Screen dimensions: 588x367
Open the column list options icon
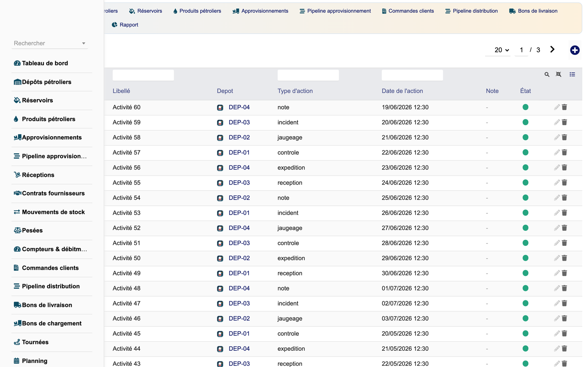coord(572,74)
